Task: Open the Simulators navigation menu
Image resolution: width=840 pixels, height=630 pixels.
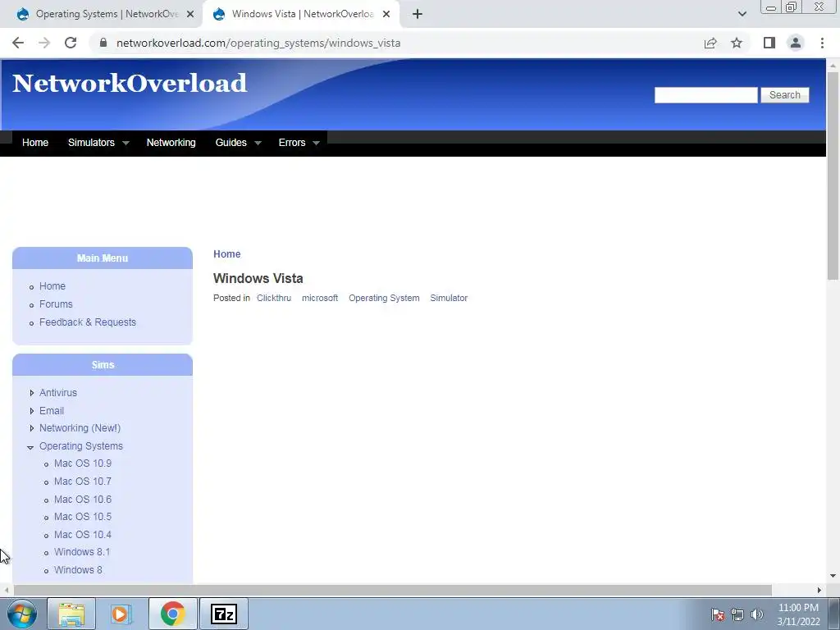Action: point(92,143)
